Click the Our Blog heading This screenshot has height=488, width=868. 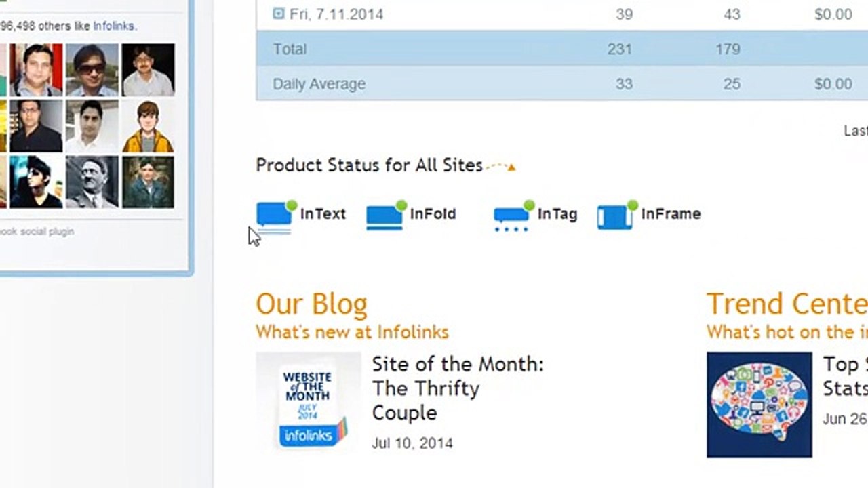(311, 304)
